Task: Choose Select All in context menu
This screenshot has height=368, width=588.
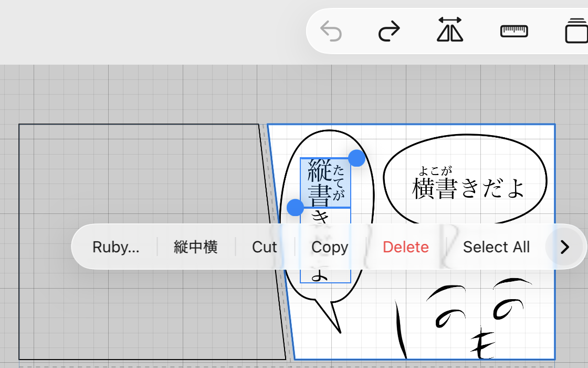Action: (x=496, y=247)
